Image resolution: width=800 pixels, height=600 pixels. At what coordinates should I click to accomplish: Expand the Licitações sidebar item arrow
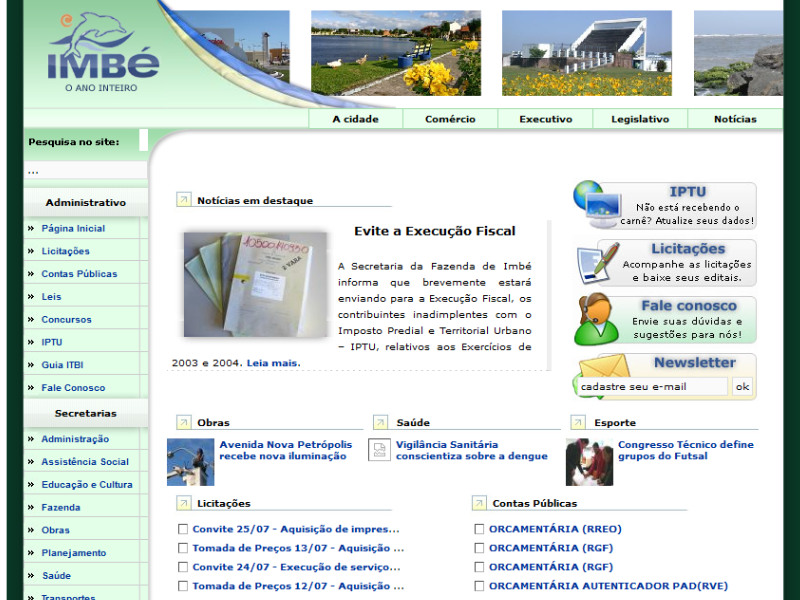(x=31, y=251)
